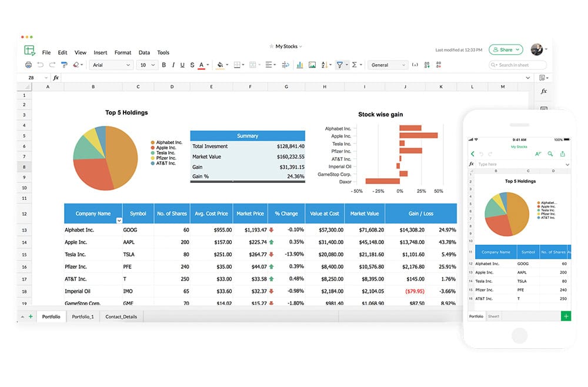Click the filter funnel icon
This screenshot has height=387, width=588.
point(339,65)
